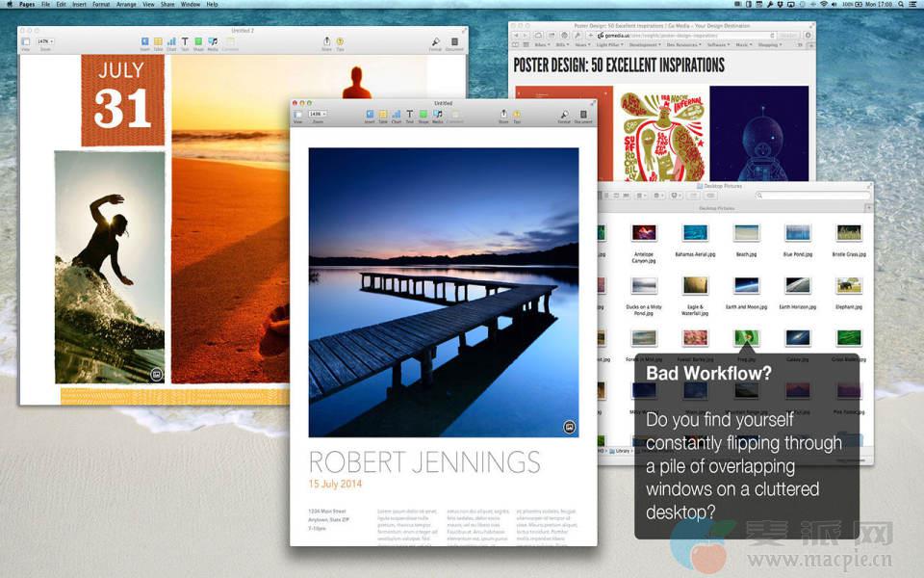Screen dimensions: 924x578
Task: Click the Finder window search field
Action: [811, 196]
